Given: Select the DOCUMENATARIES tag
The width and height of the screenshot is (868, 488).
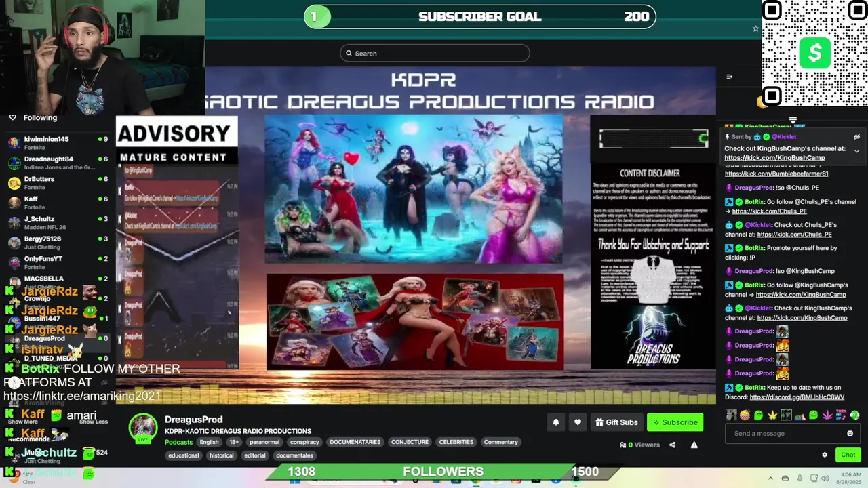Looking at the screenshot, I should click(x=355, y=442).
